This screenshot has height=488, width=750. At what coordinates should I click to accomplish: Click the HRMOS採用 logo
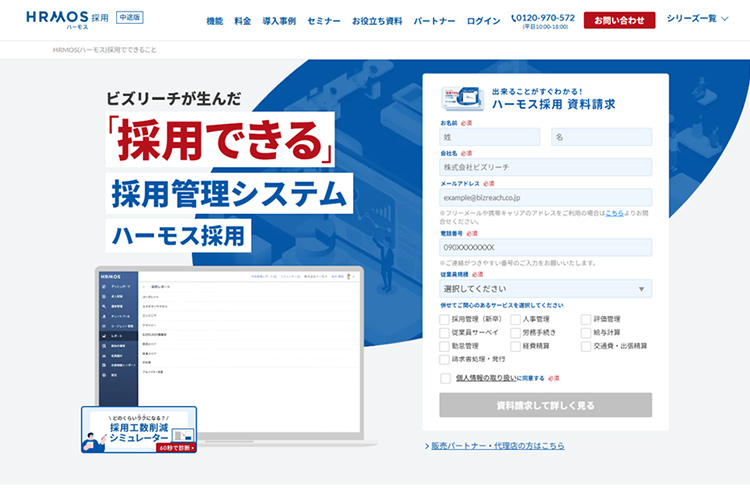click(67, 19)
